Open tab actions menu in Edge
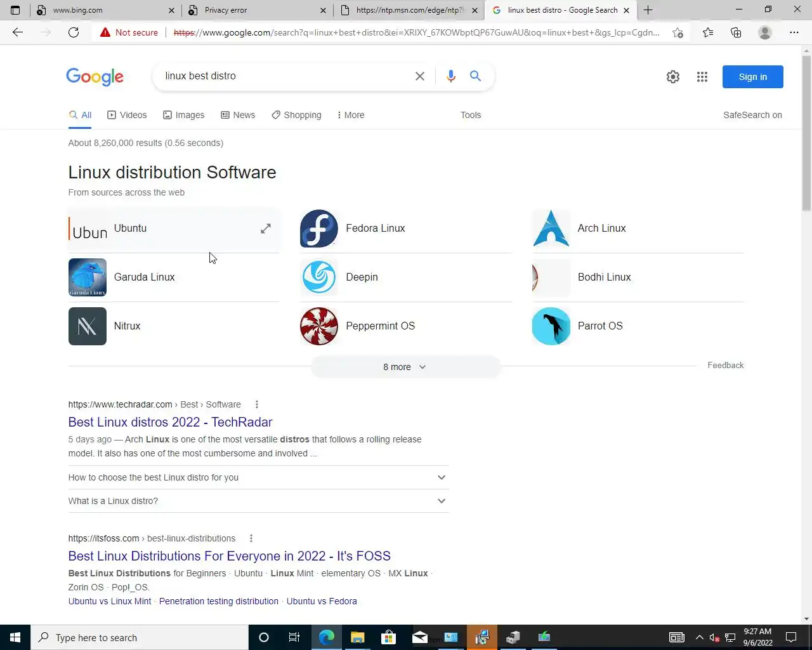 tap(15, 10)
